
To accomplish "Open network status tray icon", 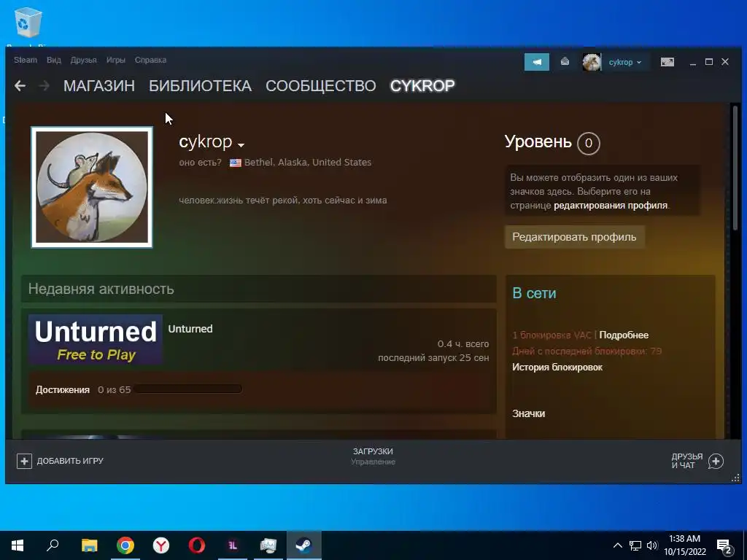I will (x=635, y=545).
